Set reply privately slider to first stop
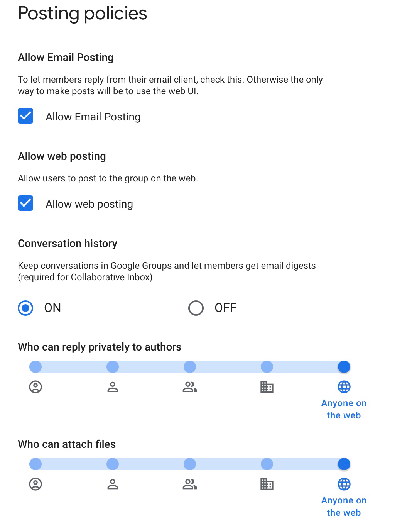 click(x=35, y=367)
